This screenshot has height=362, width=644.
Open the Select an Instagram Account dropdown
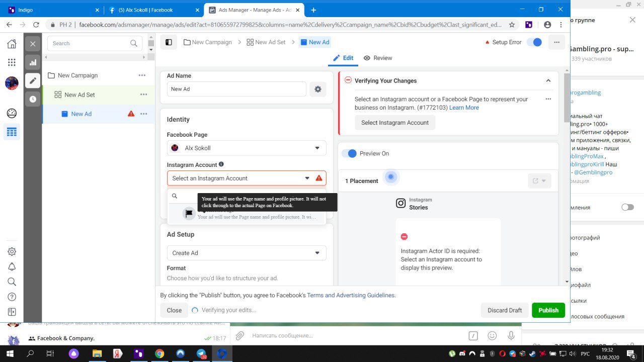point(247,178)
